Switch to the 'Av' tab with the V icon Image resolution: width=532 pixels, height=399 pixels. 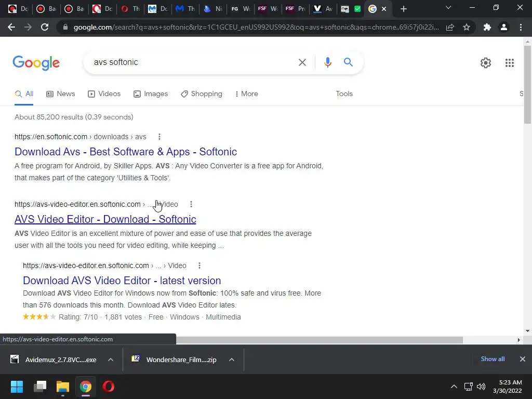(323, 9)
